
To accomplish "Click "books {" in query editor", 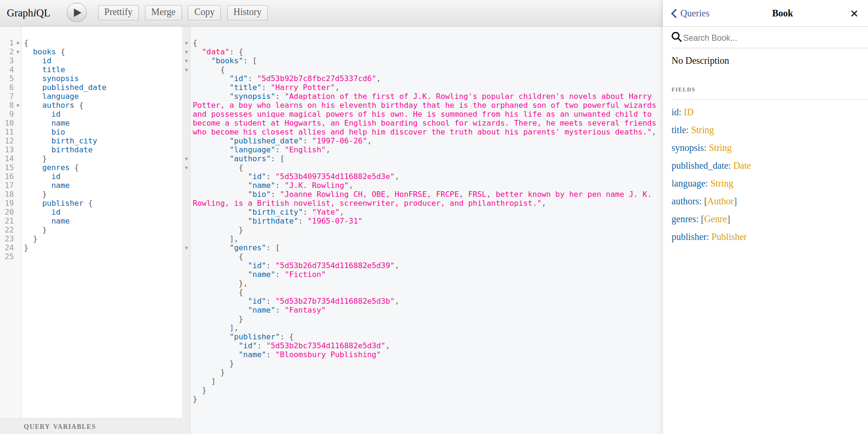I will (49, 52).
